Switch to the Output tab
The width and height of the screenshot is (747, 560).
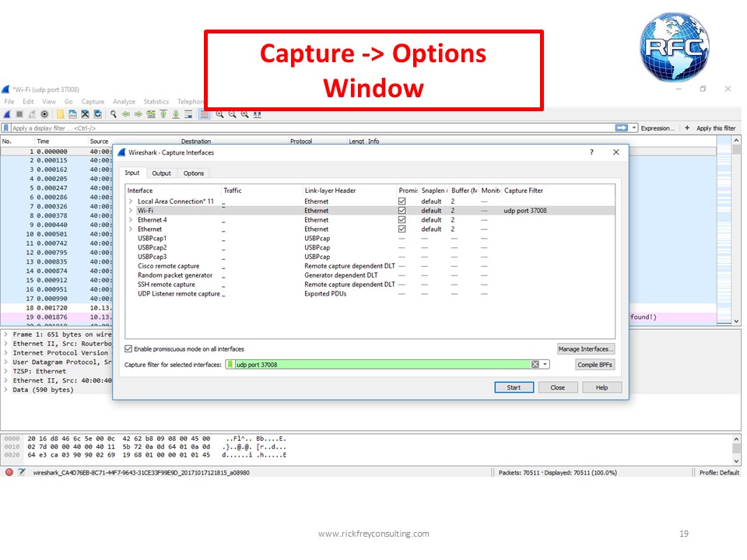pyautogui.click(x=161, y=173)
